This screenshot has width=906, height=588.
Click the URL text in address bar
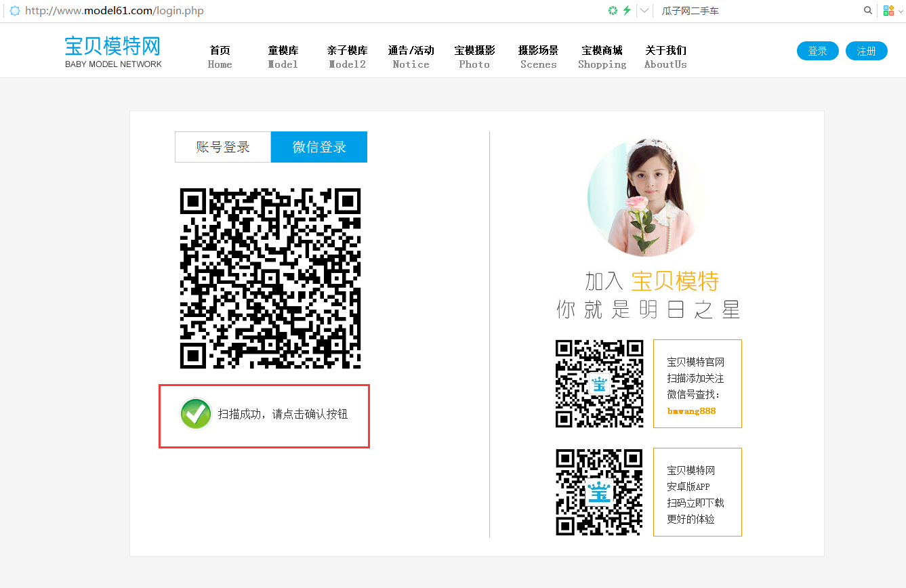[115, 11]
